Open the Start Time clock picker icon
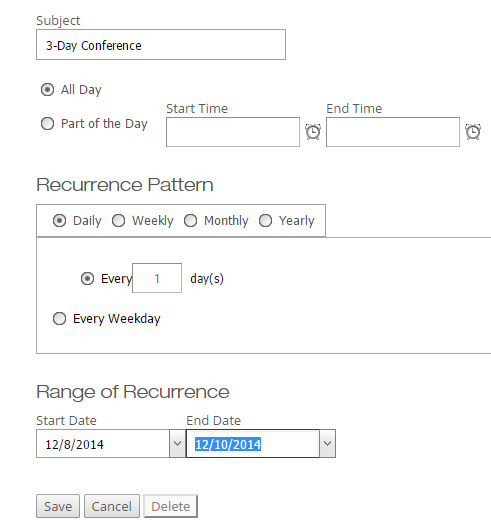Viewport: 491px width, 523px height. 313,132
